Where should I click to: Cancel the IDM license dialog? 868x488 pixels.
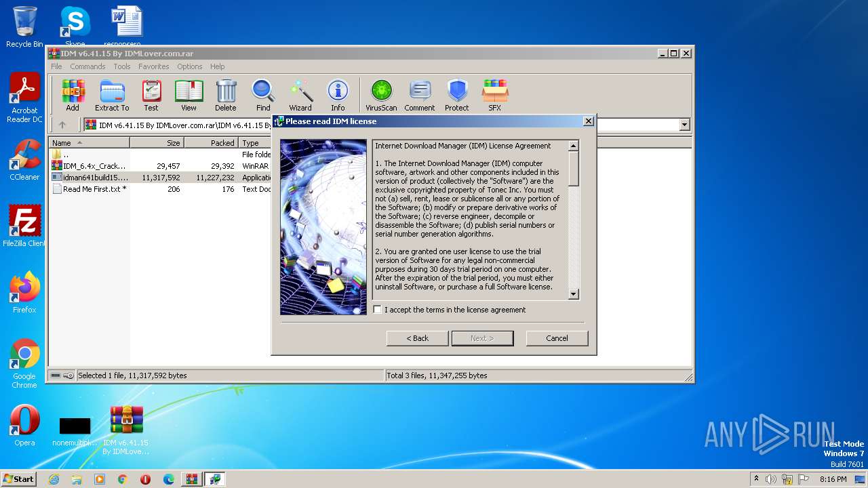click(557, 338)
